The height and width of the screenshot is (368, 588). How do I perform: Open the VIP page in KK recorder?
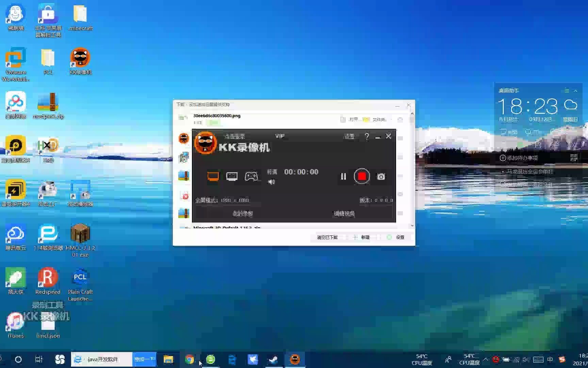point(280,136)
